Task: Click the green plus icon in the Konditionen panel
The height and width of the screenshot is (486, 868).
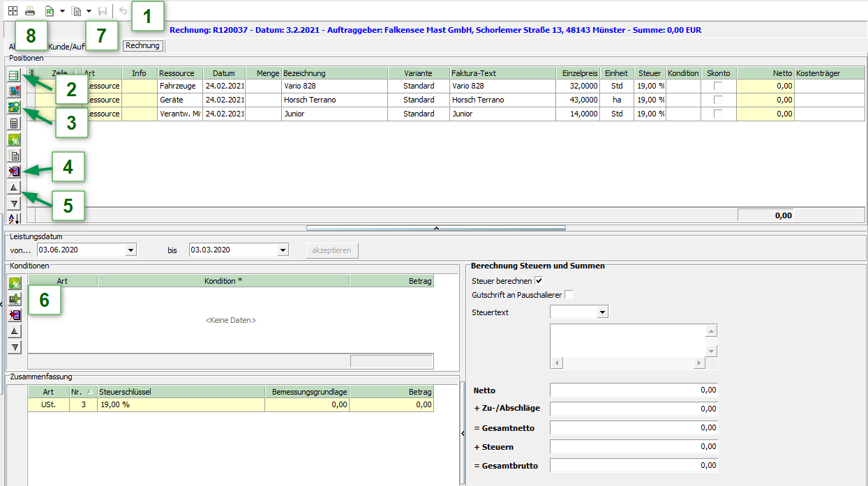Action: point(14,300)
